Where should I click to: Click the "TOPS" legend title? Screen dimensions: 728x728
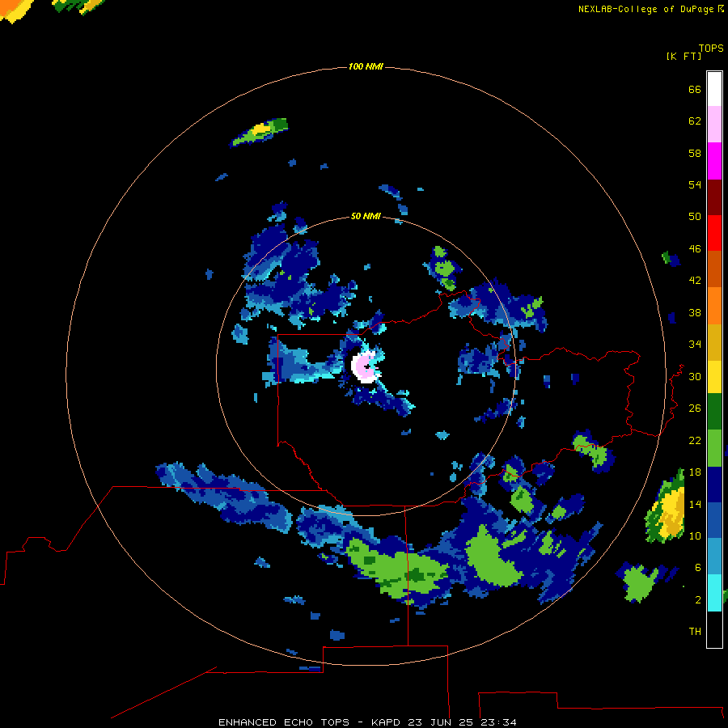(711, 48)
